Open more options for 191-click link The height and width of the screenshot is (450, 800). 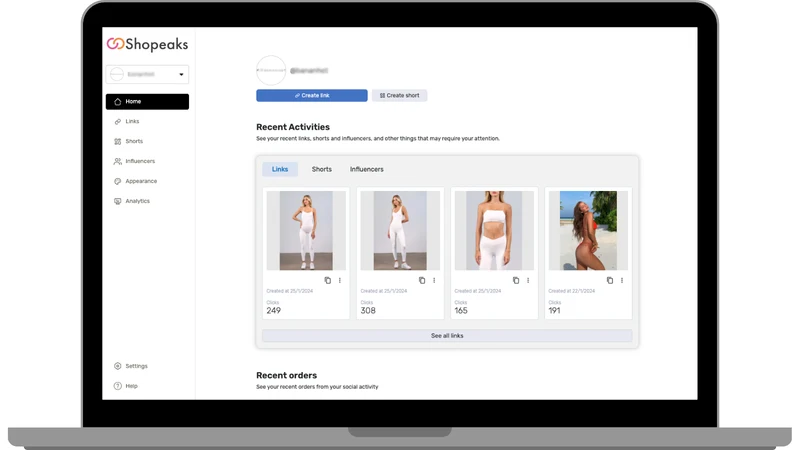coord(622,281)
